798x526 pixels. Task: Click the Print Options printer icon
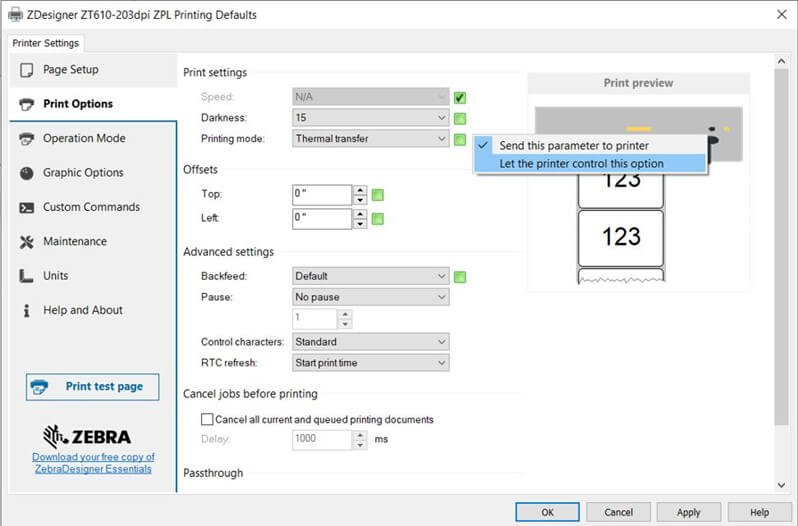(26, 104)
